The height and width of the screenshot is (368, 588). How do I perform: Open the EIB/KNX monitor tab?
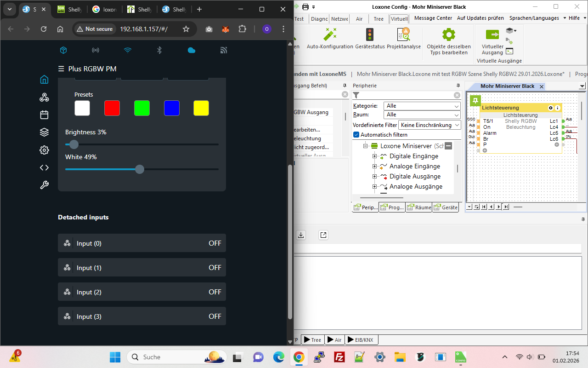(361, 340)
